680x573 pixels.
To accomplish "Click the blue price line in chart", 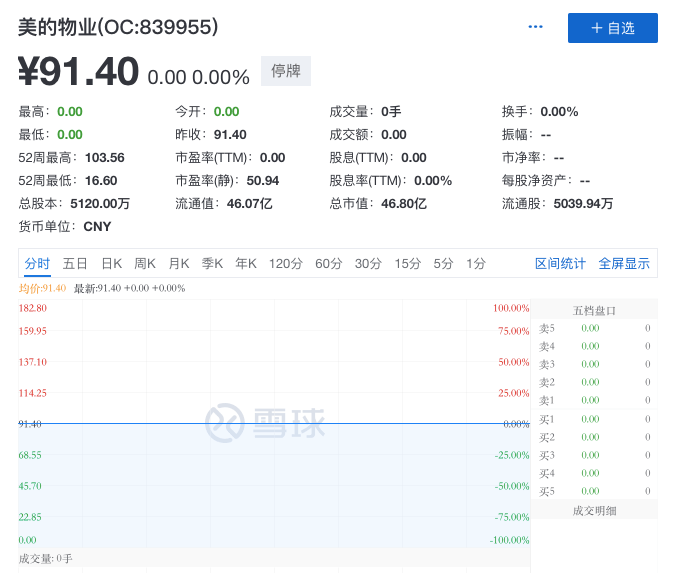I will pos(274,423).
